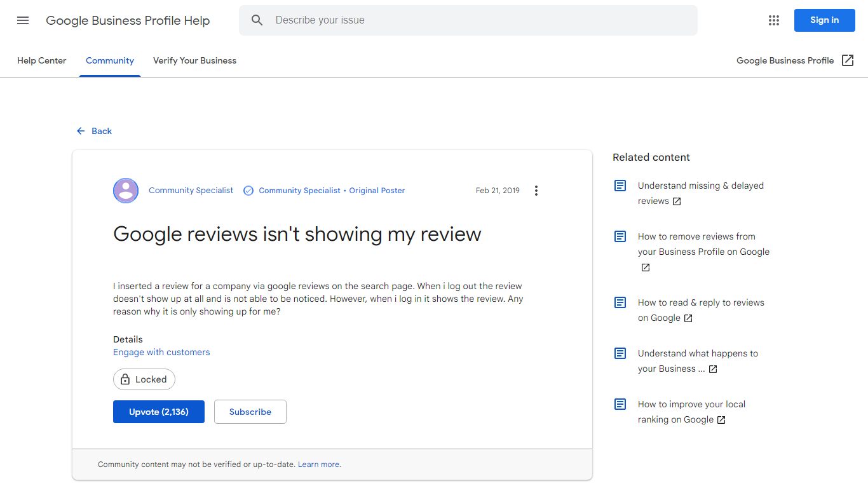868x488 pixels.
Task: Switch to the Help Center tab
Action: point(42,60)
